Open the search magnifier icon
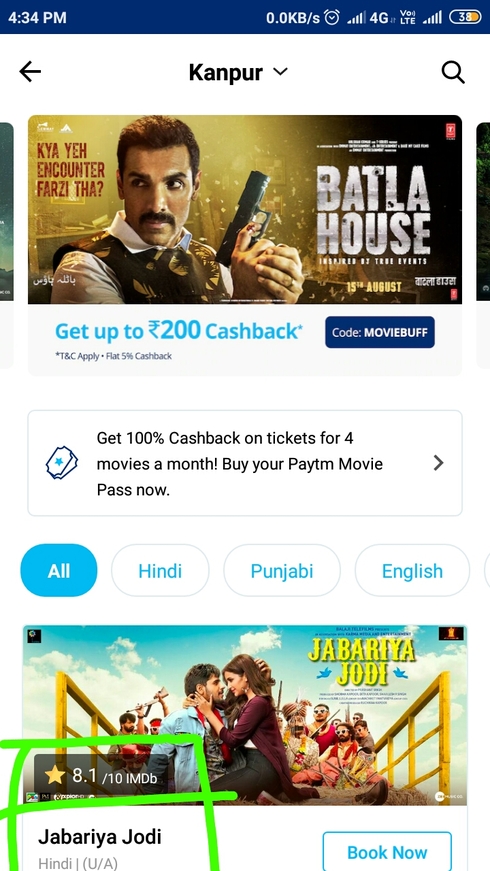The image size is (490, 871). 453,72
